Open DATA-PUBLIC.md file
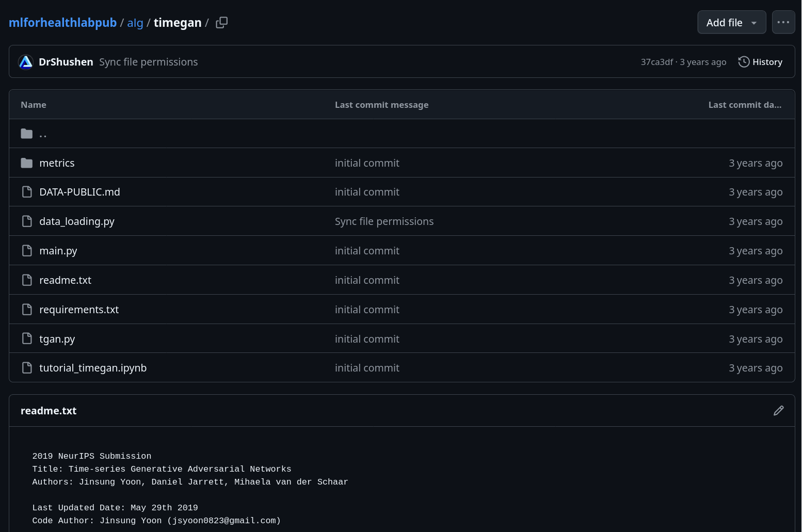 point(79,192)
